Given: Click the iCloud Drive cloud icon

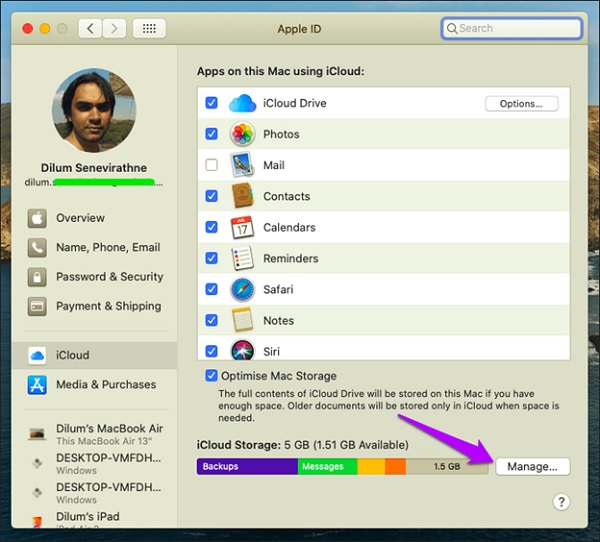Looking at the screenshot, I should coord(243,103).
